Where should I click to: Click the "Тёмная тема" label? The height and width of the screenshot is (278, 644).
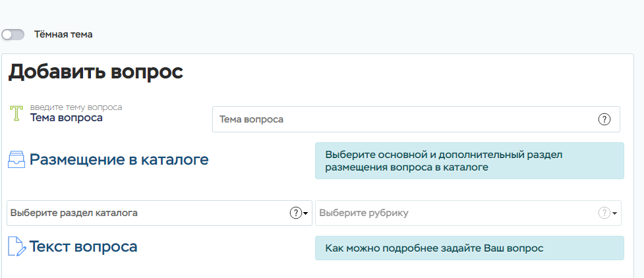pos(63,34)
